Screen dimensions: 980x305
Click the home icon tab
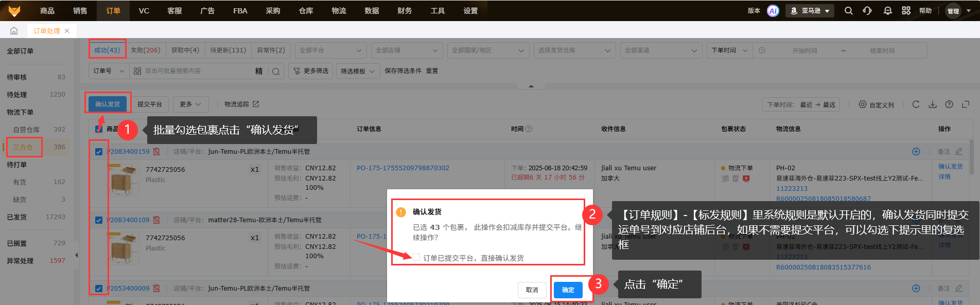coord(14,31)
